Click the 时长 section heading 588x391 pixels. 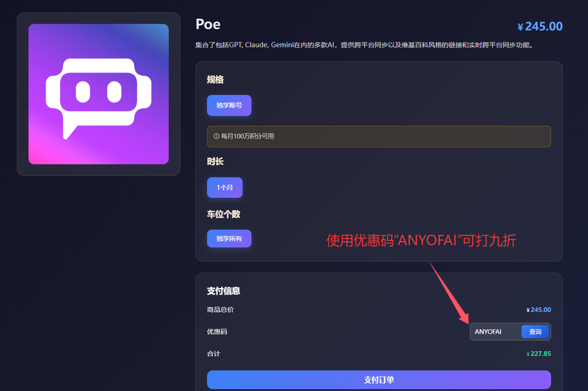point(214,161)
